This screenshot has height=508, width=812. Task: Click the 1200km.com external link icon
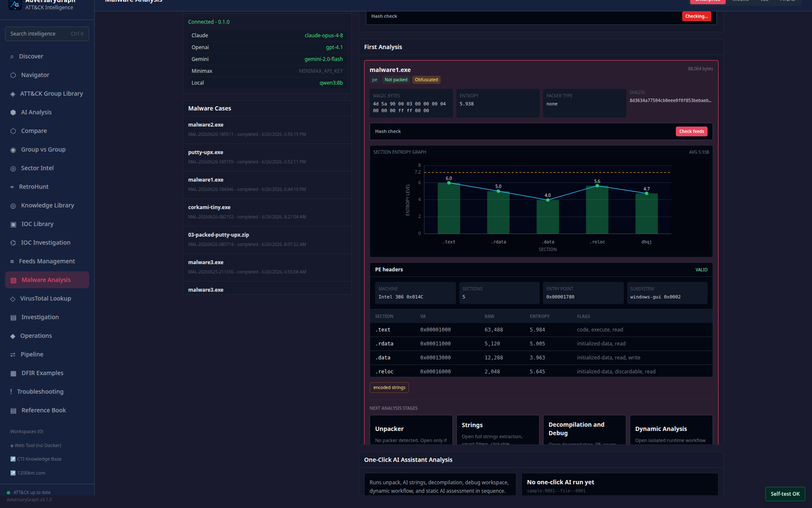[13, 473]
